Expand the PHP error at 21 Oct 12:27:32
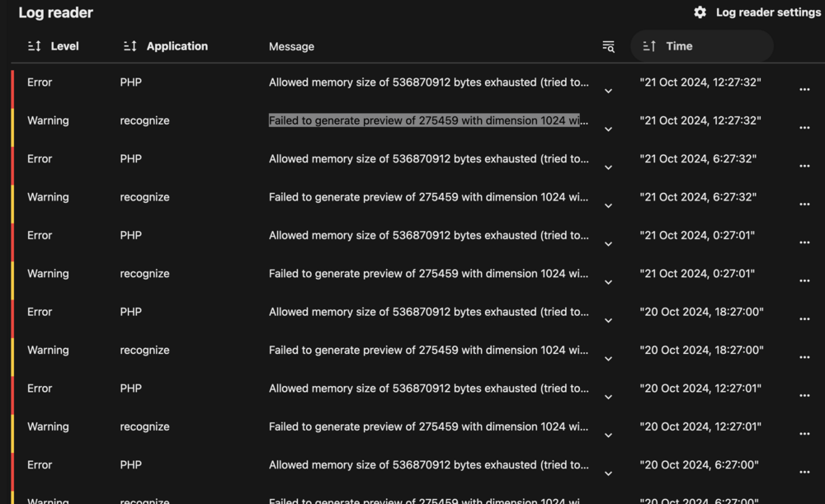This screenshot has width=825, height=504. [x=608, y=91]
